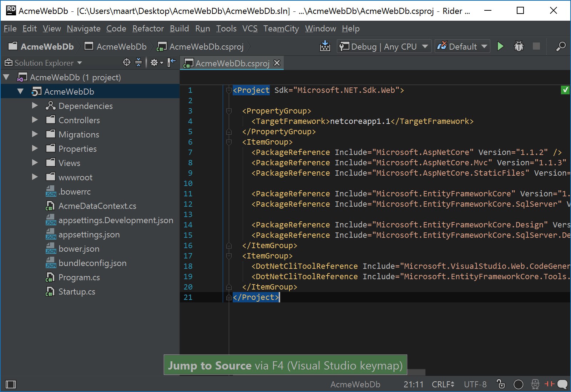Click the green inspection status checkmark
The image size is (571, 392).
pyautogui.click(x=565, y=90)
